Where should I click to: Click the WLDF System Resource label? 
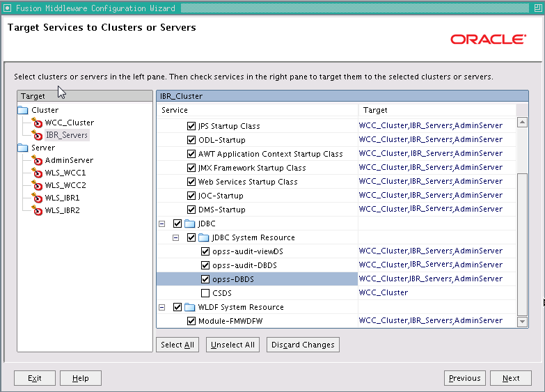[x=241, y=307]
